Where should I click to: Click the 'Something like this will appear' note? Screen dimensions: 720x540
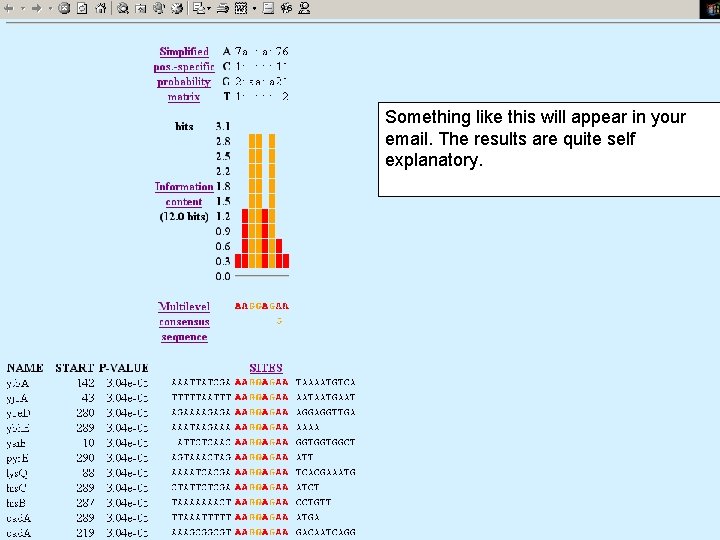549,149
